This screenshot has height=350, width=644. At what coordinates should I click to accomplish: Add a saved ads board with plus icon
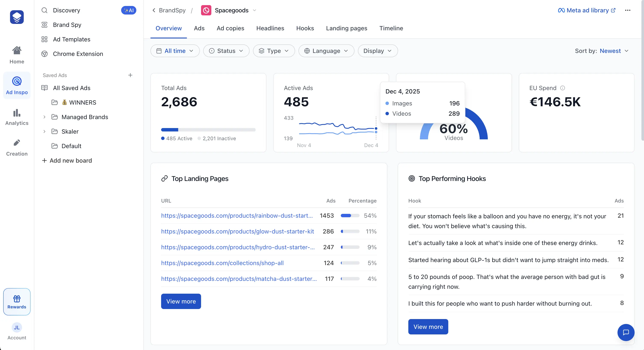[x=130, y=75]
